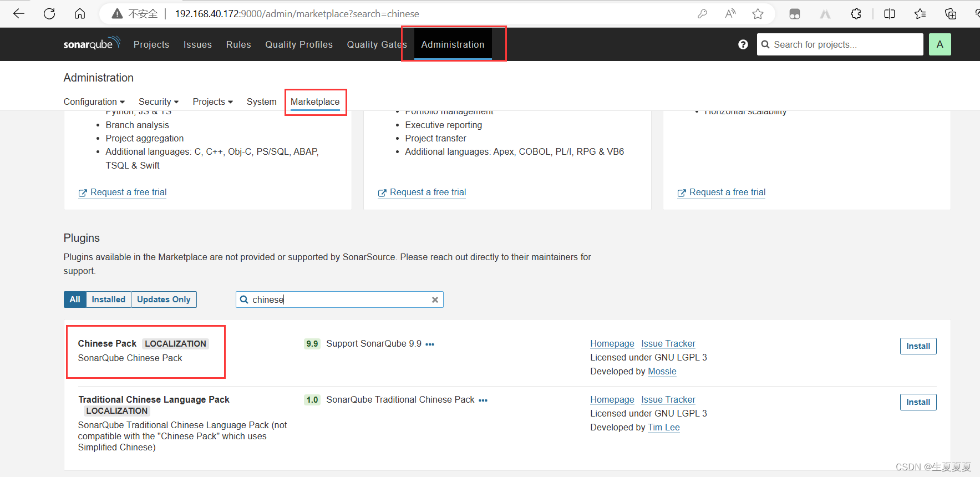Request a free trial in the first edition card
The image size is (980, 477).
point(123,192)
